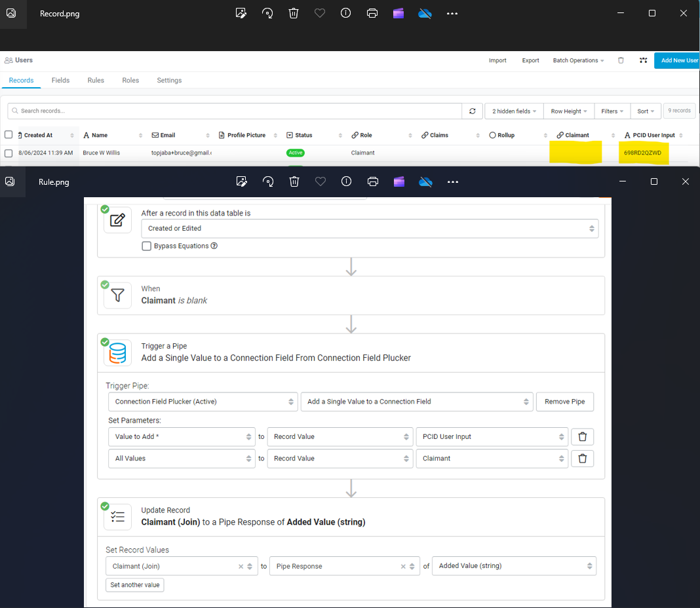The image size is (700, 608).
Task: Click OneDrive cloud icon in Rule.png window
Action: coord(426,181)
